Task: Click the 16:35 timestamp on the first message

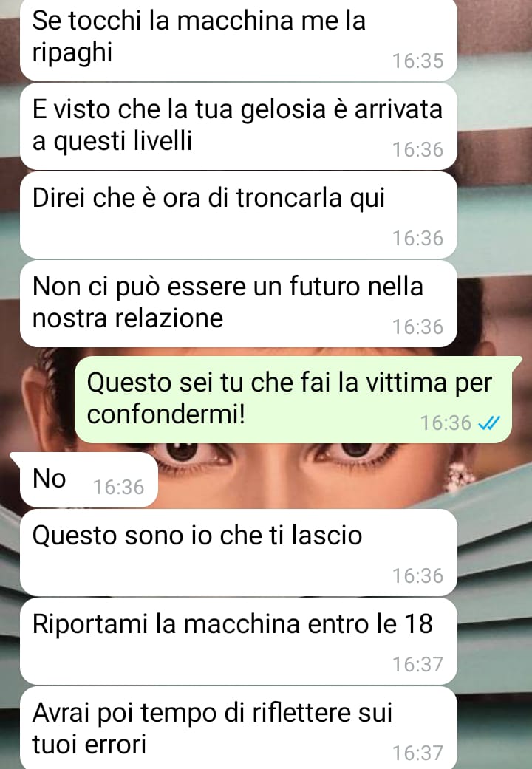Action: 417,61
